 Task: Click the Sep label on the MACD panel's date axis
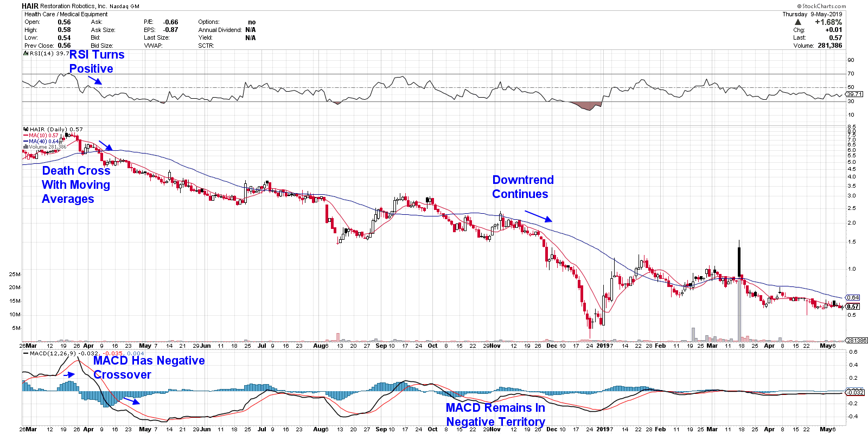tap(381, 429)
